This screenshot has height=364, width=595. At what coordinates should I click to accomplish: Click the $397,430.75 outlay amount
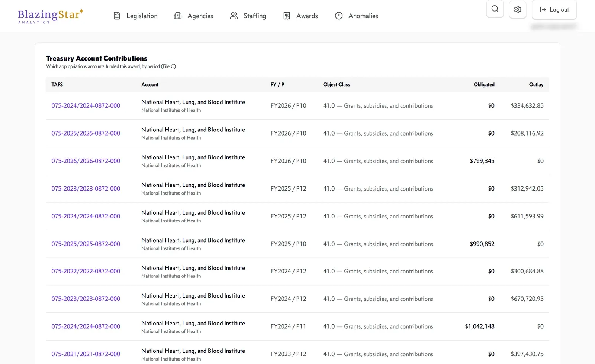[x=527, y=354]
